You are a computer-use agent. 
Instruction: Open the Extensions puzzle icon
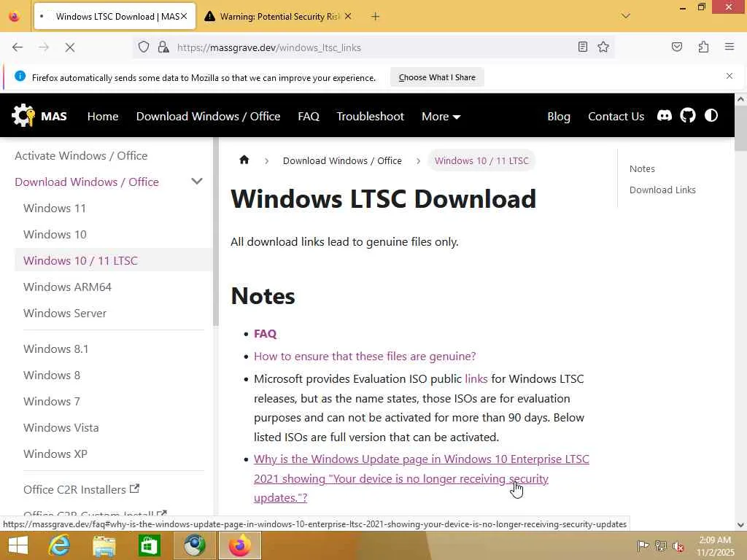click(703, 47)
